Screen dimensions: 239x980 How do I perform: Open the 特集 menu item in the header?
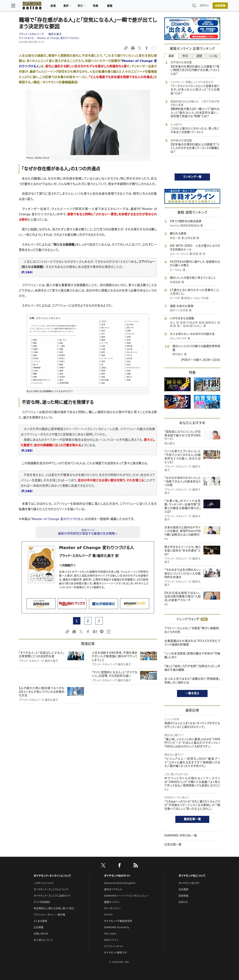pyautogui.click(x=95, y=6)
